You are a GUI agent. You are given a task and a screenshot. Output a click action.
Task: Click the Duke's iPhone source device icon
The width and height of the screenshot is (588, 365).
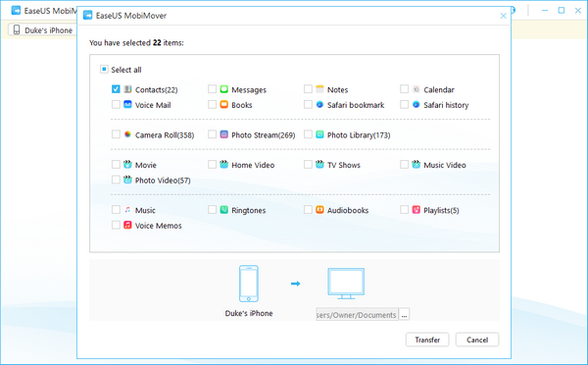coord(249,284)
